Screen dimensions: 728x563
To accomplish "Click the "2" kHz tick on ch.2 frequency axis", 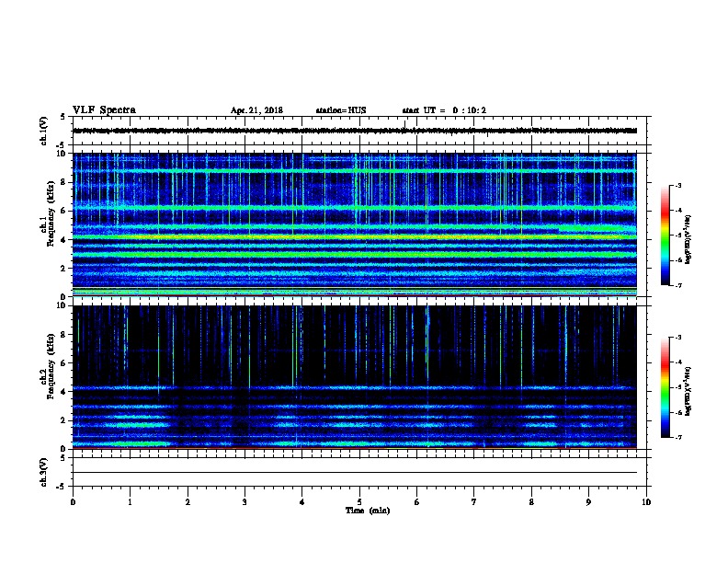I will point(63,420).
